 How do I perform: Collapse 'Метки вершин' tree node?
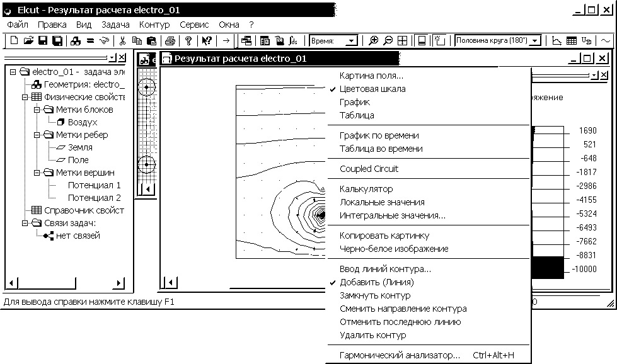point(37,173)
